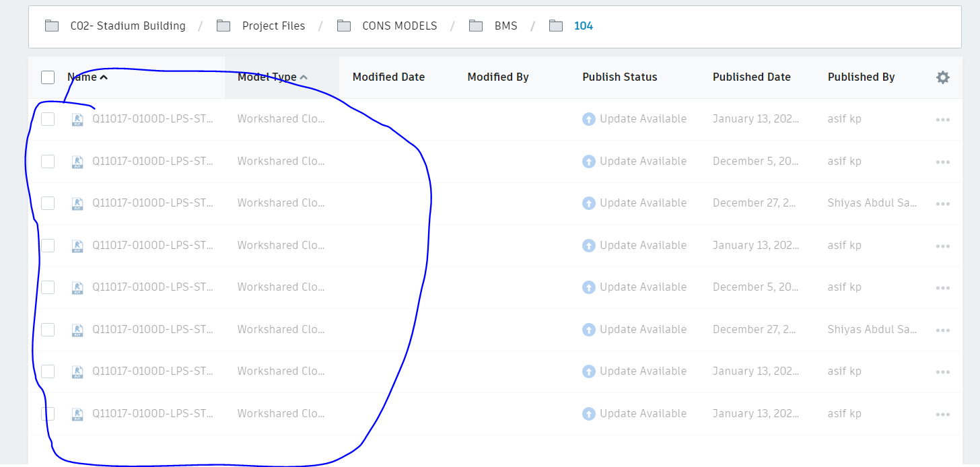Open the more options ellipsis for the last row

[x=942, y=415]
